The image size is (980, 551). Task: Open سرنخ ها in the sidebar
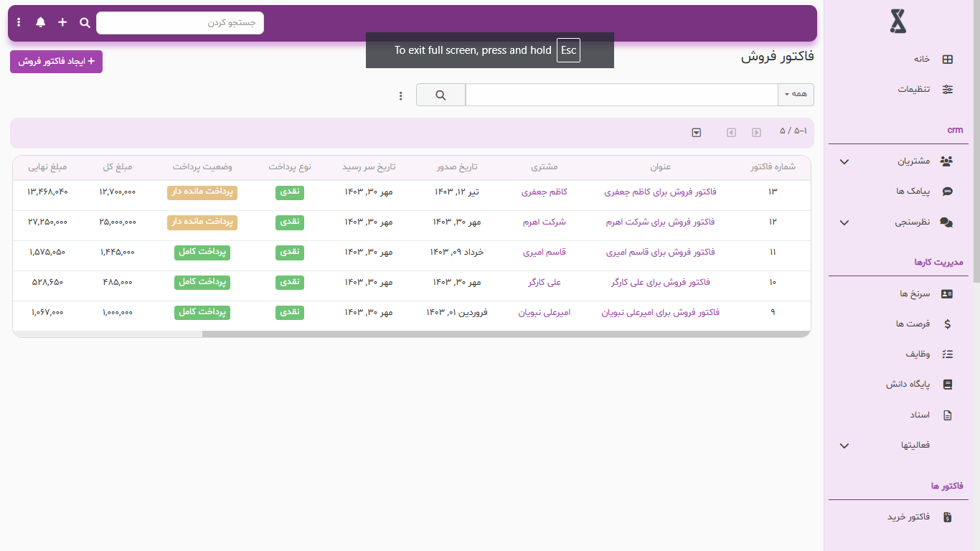pos(915,294)
